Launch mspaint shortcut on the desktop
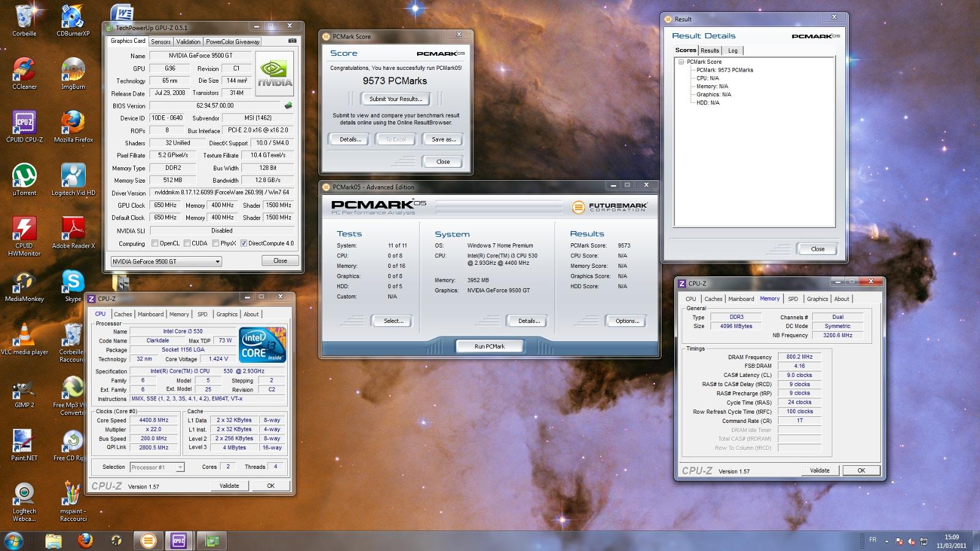Screen dimensions: 980x551 (x=73, y=502)
